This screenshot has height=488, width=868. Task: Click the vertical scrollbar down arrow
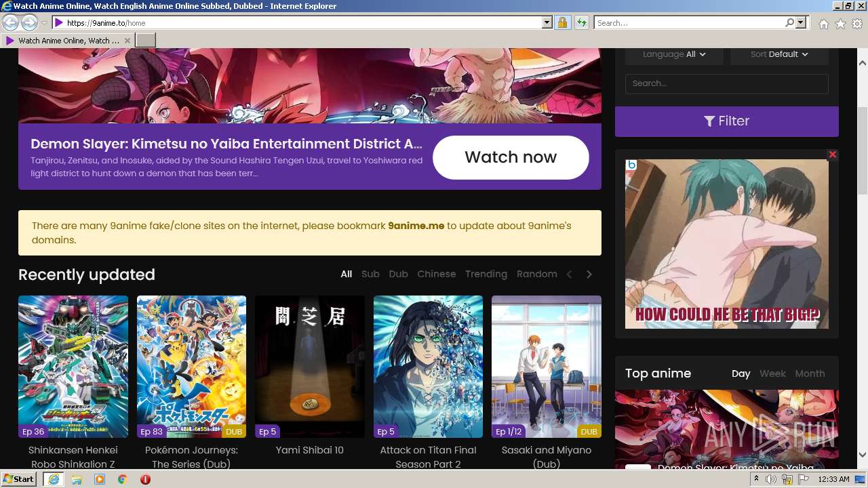coord(862,455)
